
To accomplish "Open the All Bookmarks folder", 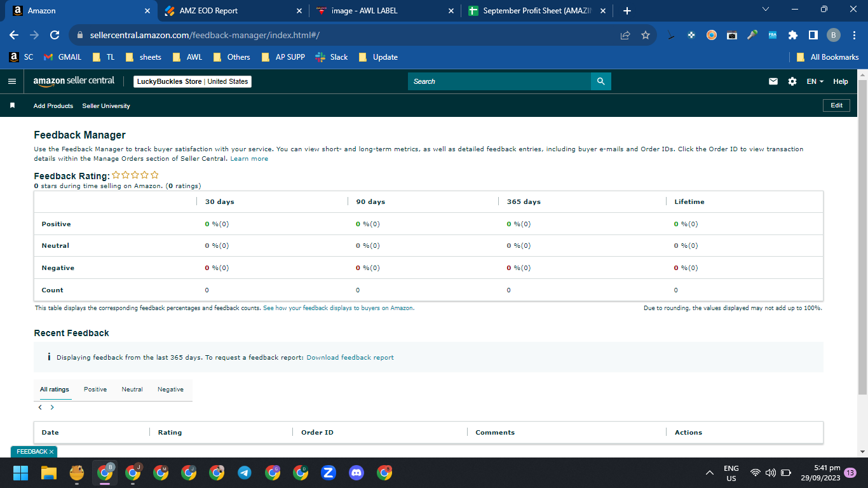I will [827, 57].
